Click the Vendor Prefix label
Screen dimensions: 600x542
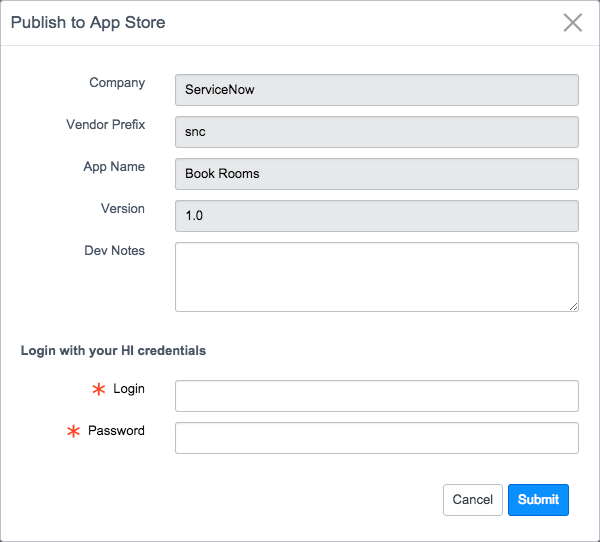(106, 124)
